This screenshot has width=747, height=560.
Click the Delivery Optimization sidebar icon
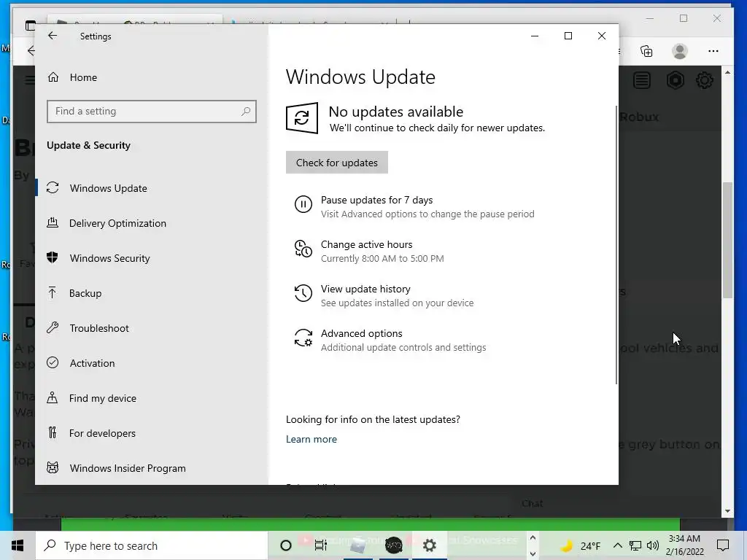(x=53, y=223)
